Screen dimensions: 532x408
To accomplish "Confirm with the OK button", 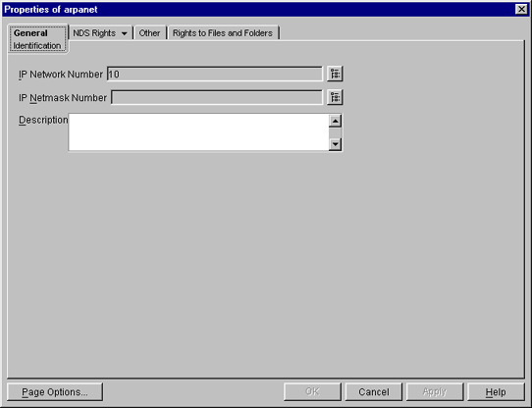I will click(x=312, y=392).
